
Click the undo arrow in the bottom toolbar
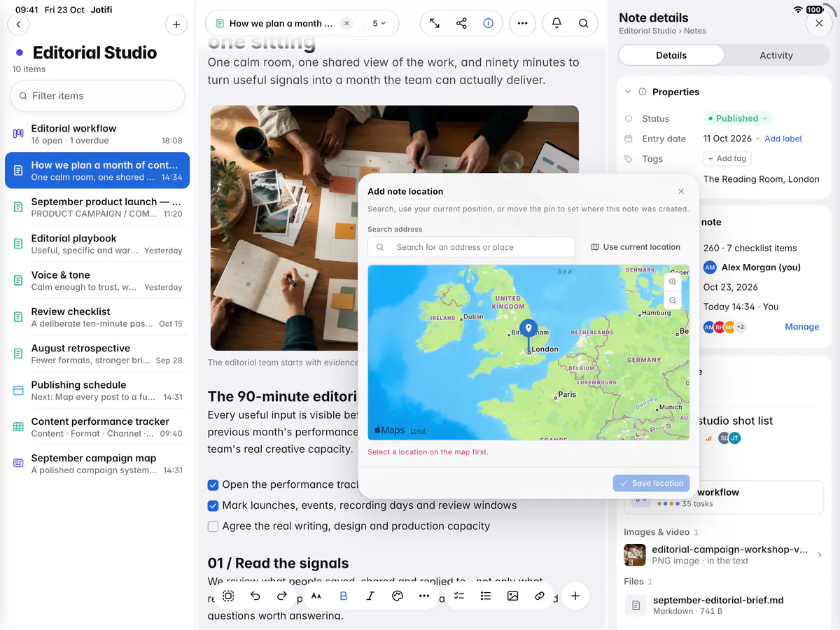255,596
